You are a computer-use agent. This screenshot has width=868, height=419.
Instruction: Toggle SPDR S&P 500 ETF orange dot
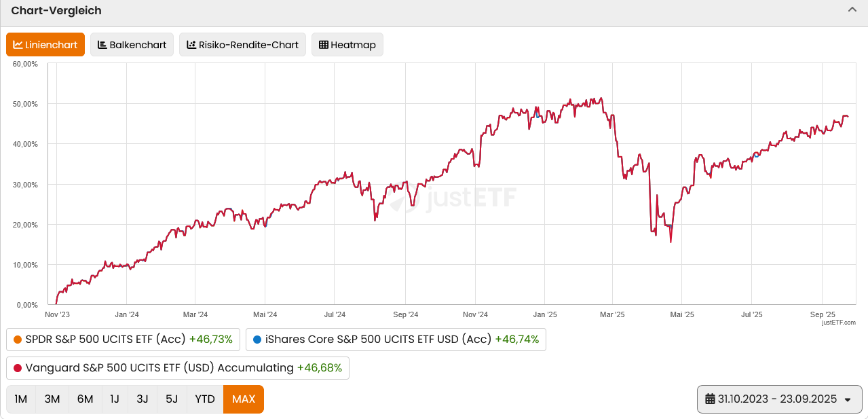click(18, 340)
